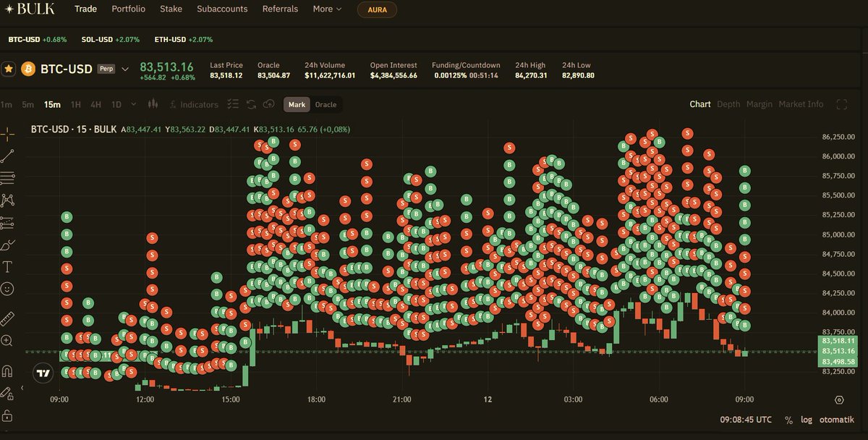The width and height of the screenshot is (868, 440).
Task: Switch to the Depth tab
Action: [x=728, y=104]
